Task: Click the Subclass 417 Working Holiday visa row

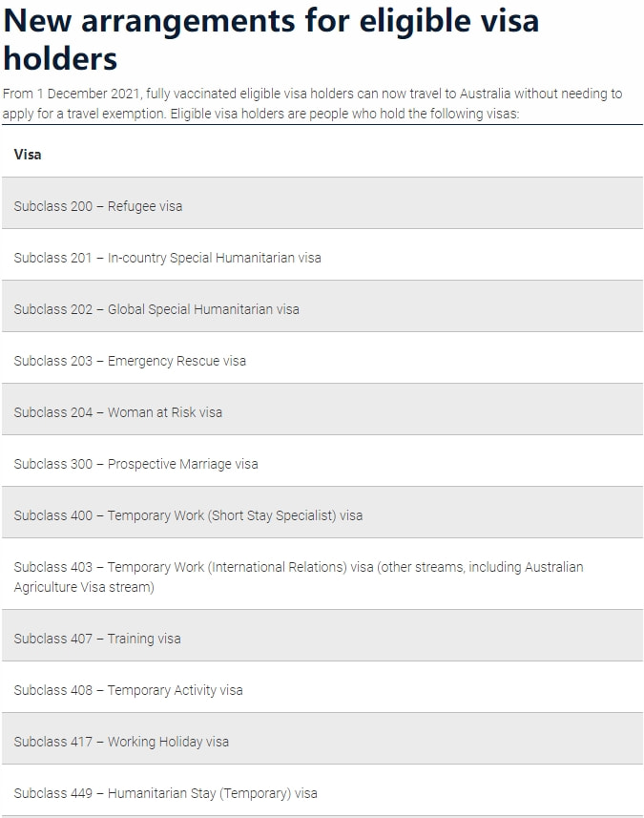Action: coord(322,739)
